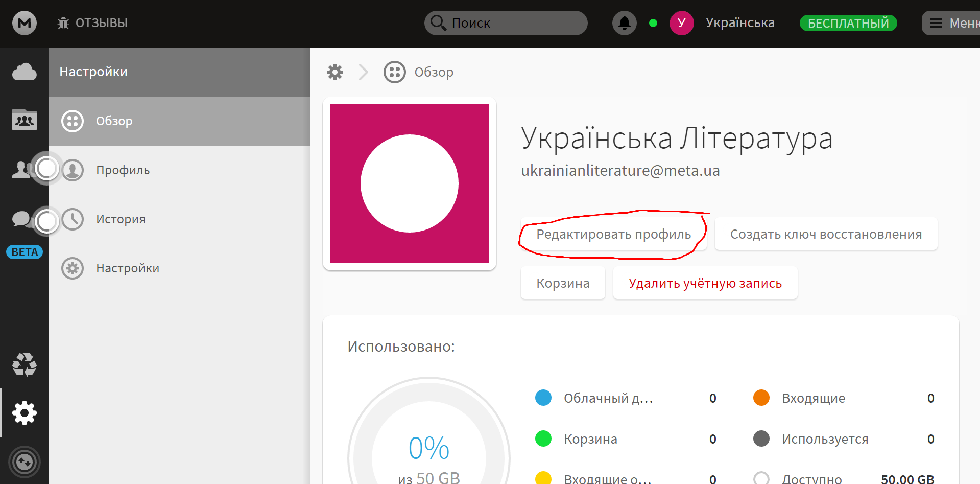Click the breadcrumb chevron arrow

pyautogui.click(x=363, y=72)
